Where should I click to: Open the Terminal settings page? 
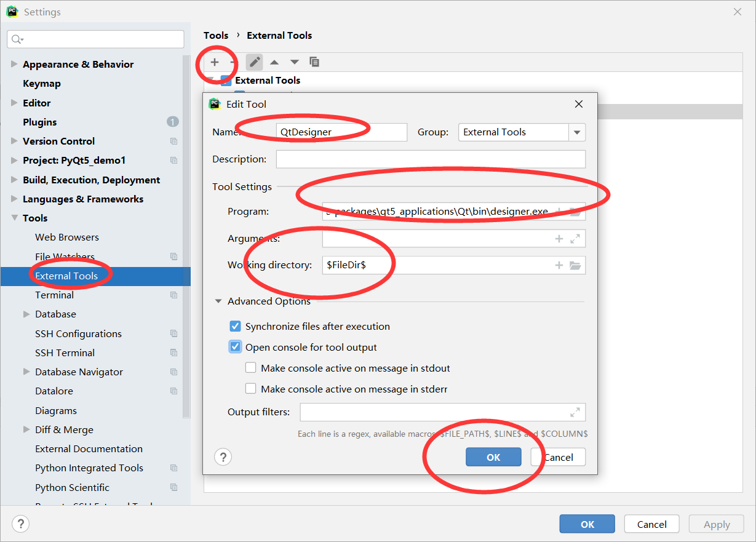click(x=55, y=295)
